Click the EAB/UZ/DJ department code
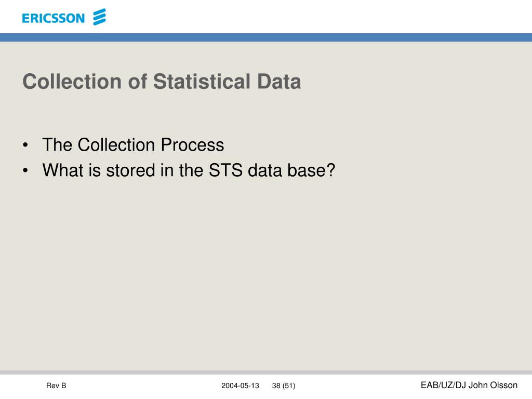The width and height of the screenshot is (532, 399). click(x=444, y=385)
